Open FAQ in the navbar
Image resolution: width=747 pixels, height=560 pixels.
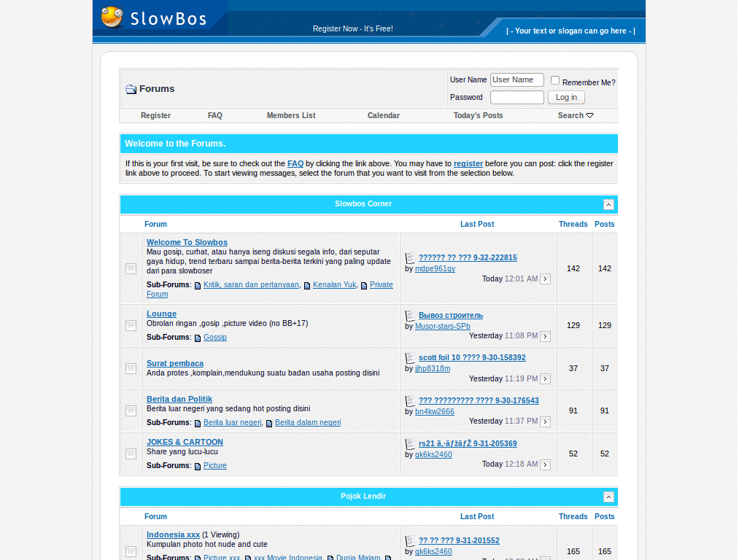[215, 116]
